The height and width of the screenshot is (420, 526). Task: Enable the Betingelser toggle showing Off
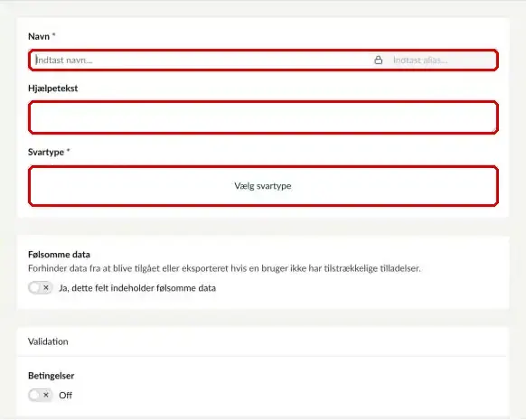point(41,395)
